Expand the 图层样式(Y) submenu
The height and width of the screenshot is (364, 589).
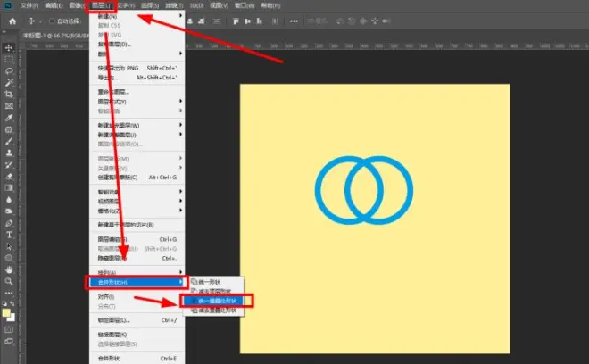137,102
